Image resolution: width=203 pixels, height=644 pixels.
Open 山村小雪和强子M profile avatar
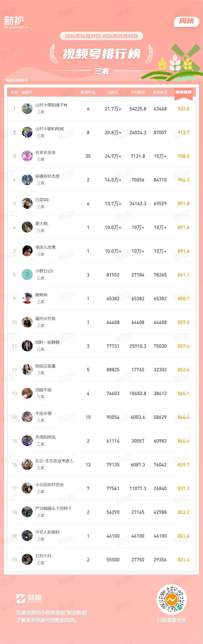(x=27, y=108)
